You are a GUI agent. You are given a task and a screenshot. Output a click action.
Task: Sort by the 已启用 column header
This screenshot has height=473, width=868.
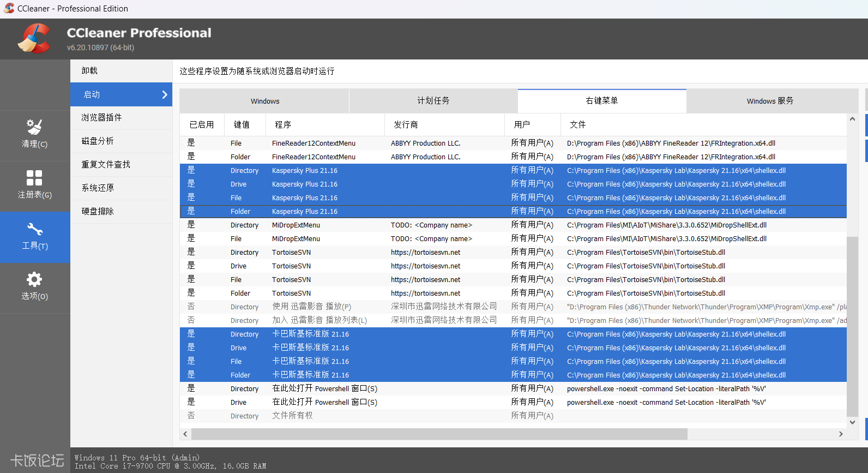202,125
